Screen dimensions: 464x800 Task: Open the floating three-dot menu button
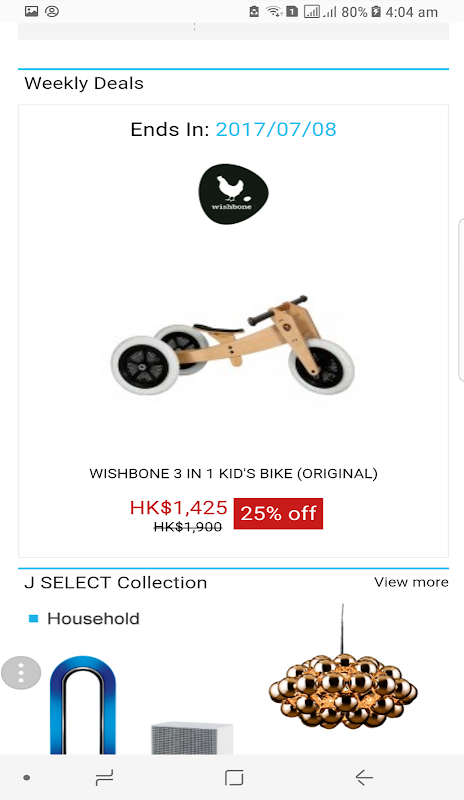(x=21, y=673)
